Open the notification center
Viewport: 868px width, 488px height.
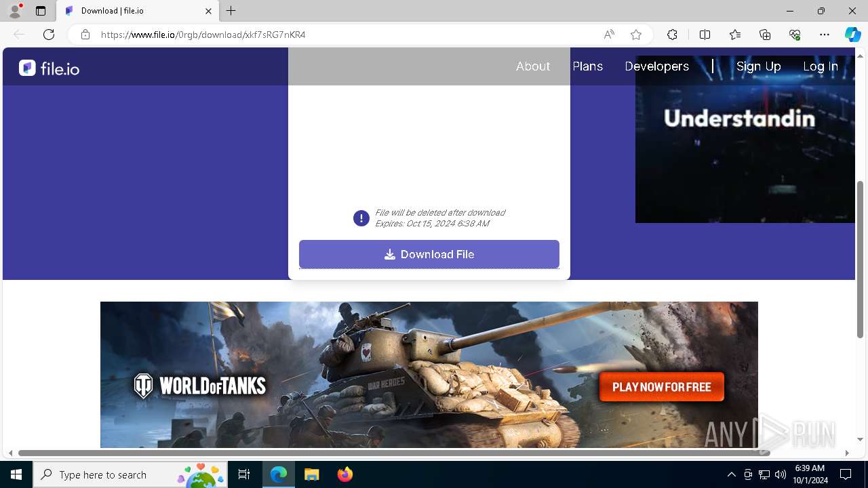pos(846,474)
